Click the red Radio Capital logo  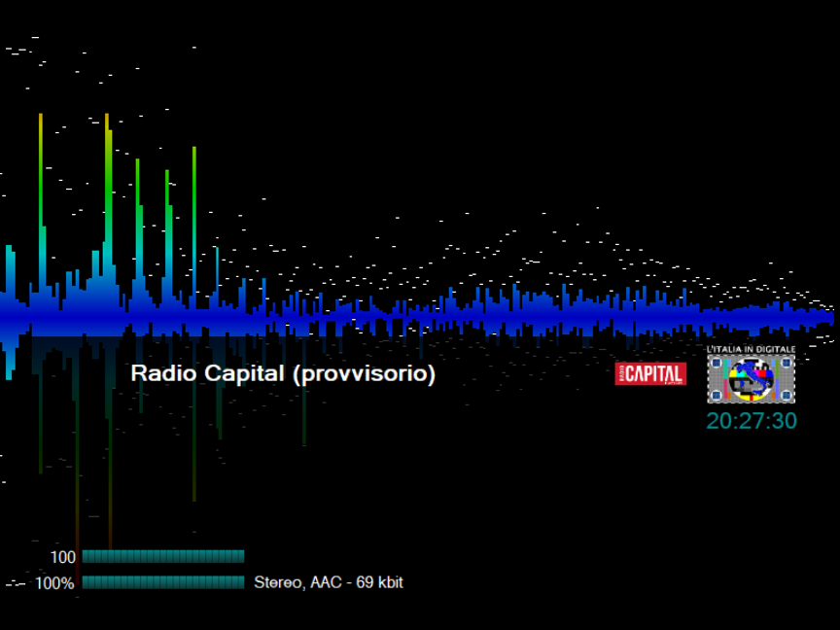coord(650,373)
